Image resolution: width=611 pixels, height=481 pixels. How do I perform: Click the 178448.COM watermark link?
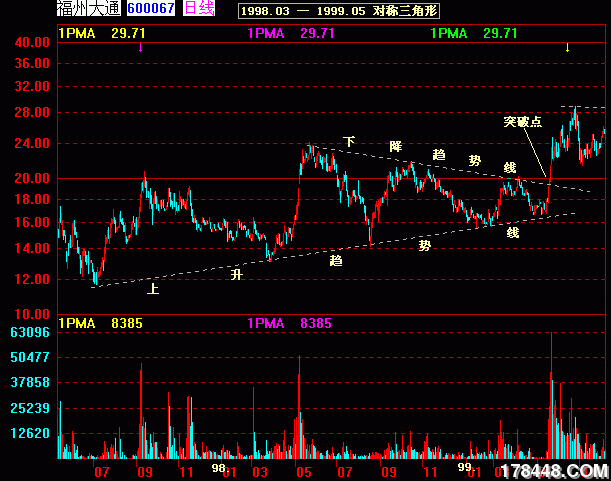click(552, 470)
